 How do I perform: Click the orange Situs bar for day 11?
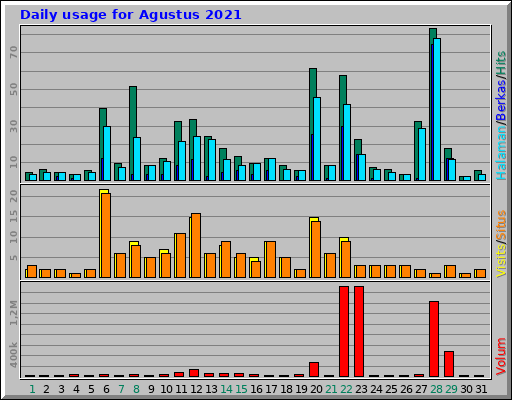coord(181,255)
